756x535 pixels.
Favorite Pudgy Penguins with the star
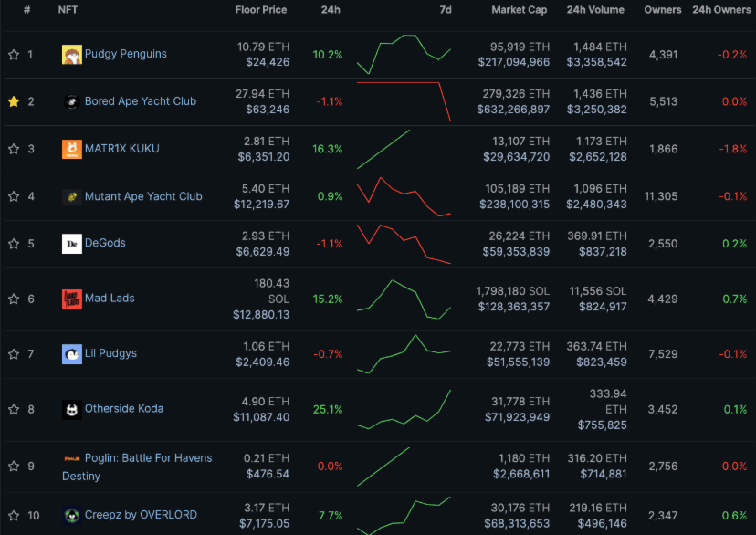point(14,55)
